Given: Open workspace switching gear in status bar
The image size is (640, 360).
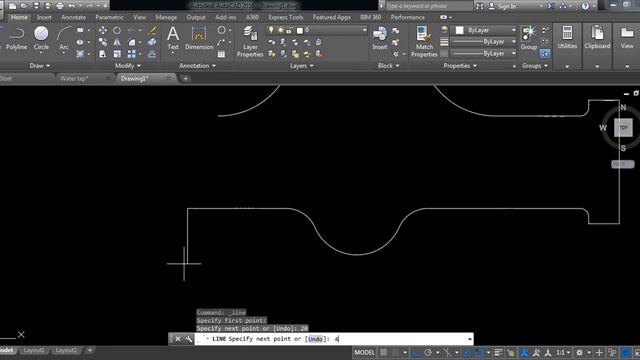Looking at the screenshot, I should [x=579, y=352].
